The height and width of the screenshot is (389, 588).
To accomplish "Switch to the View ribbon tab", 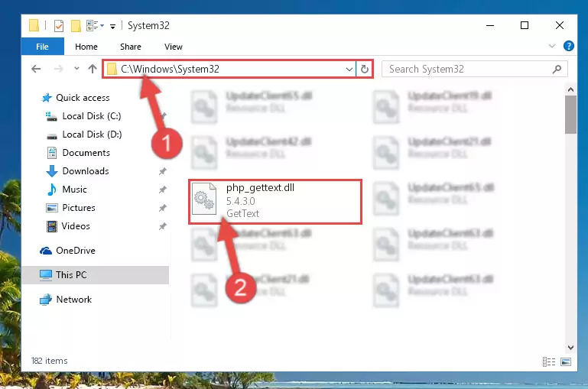I will coord(174,47).
